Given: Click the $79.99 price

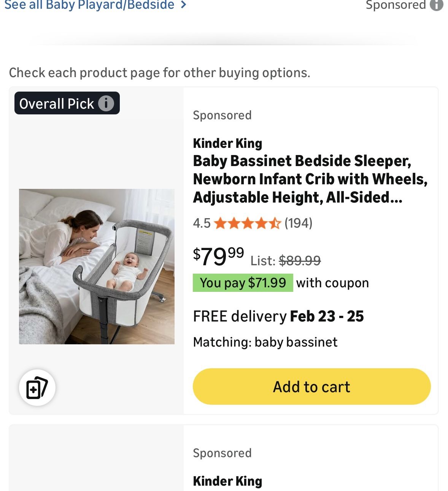Looking at the screenshot, I should coord(218,256).
